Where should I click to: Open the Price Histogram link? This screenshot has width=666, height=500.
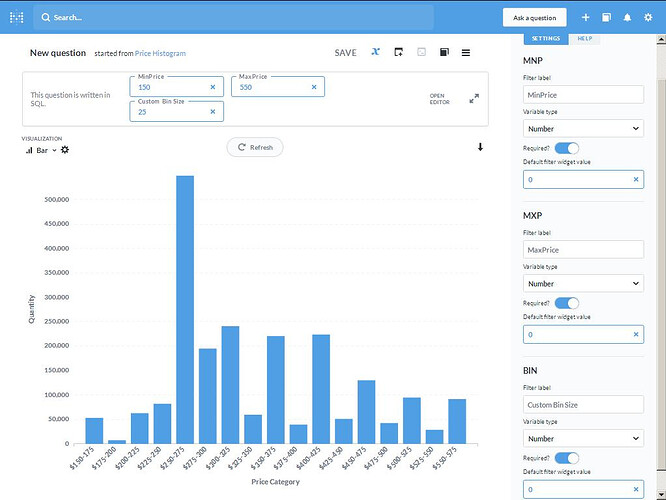(160, 54)
